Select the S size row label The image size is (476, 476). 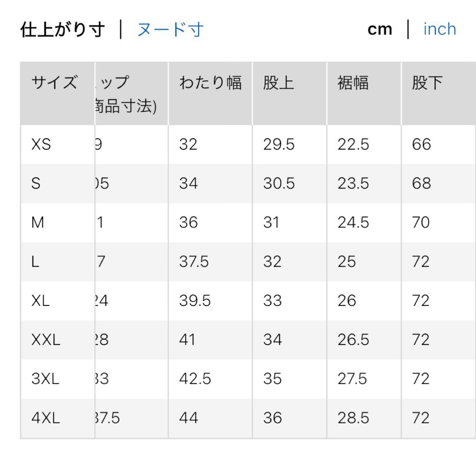pyautogui.click(x=36, y=183)
